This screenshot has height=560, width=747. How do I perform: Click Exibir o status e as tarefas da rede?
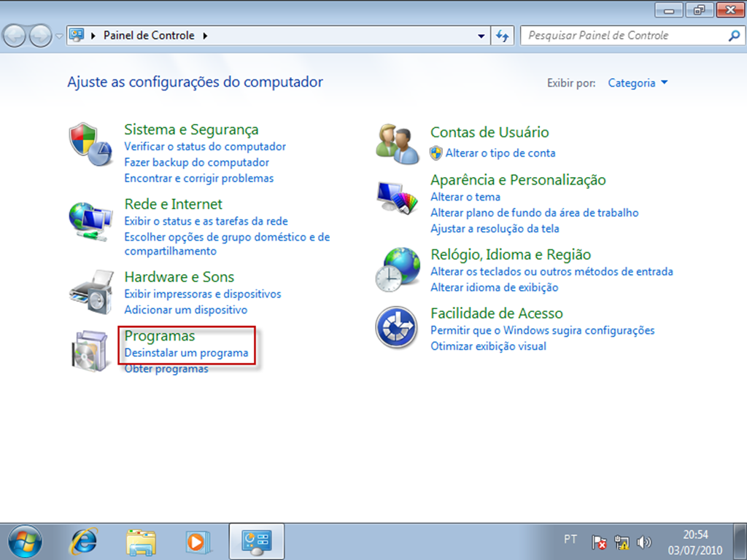tap(206, 221)
